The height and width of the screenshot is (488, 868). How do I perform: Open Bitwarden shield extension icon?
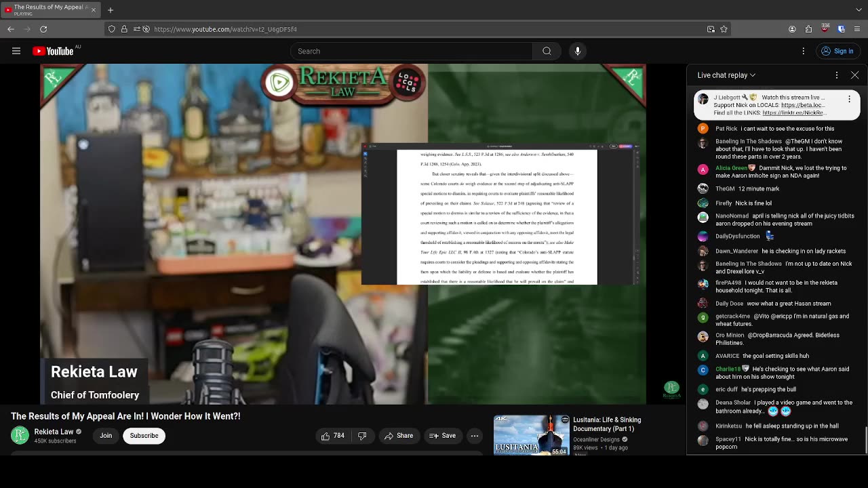(842, 29)
